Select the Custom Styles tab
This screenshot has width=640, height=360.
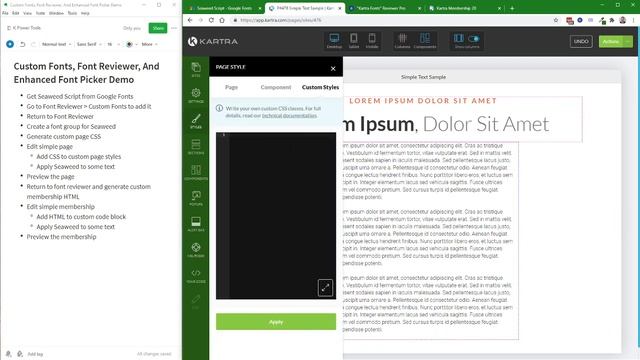pos(320,87)
